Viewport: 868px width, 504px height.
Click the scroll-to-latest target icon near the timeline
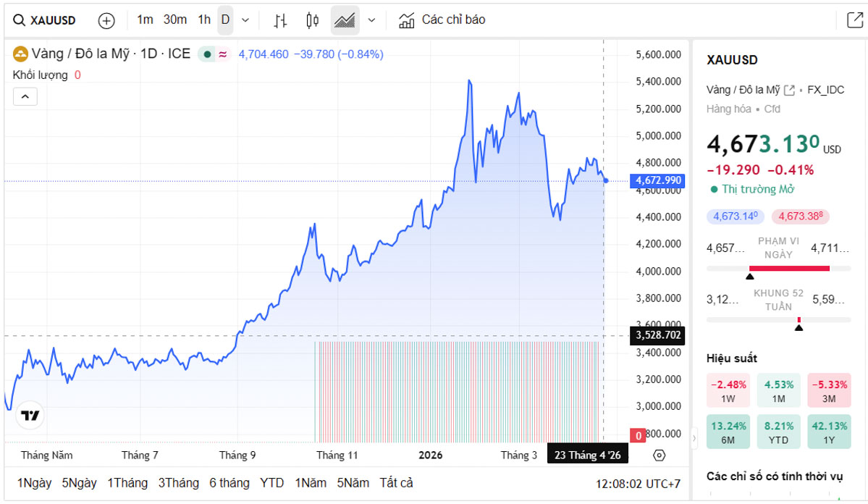658,454
